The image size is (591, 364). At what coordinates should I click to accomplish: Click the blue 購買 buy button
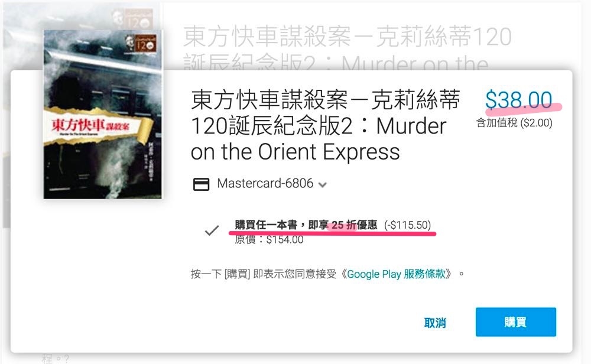[x=515, y=322]
